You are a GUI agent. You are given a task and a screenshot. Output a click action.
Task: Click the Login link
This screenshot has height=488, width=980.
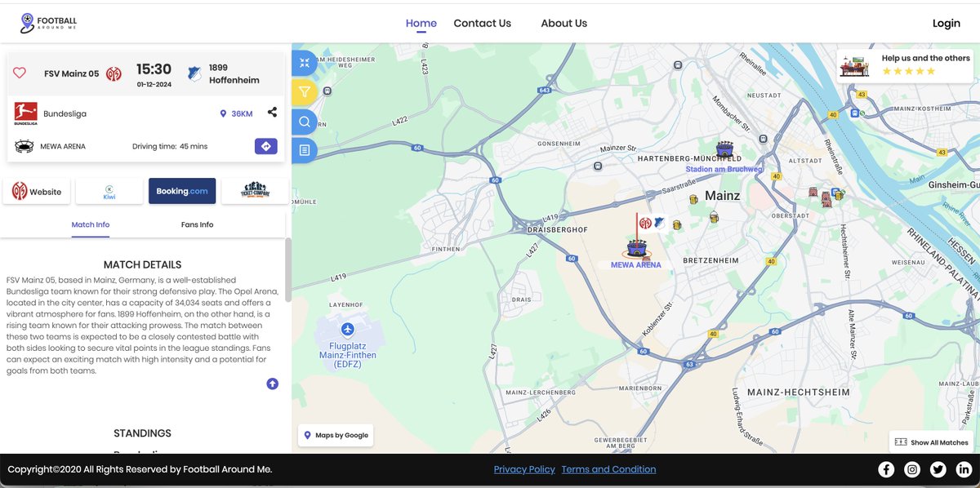point(947,23)
